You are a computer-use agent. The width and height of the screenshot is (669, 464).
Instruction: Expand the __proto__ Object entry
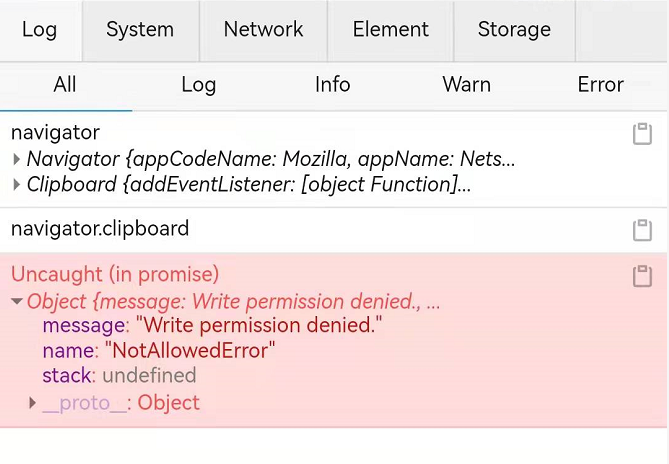[32, 403]
